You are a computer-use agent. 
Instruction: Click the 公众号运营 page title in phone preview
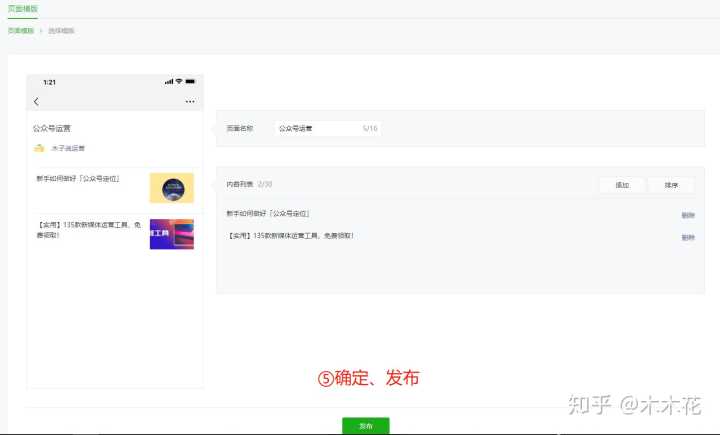[x=52, y=128]
